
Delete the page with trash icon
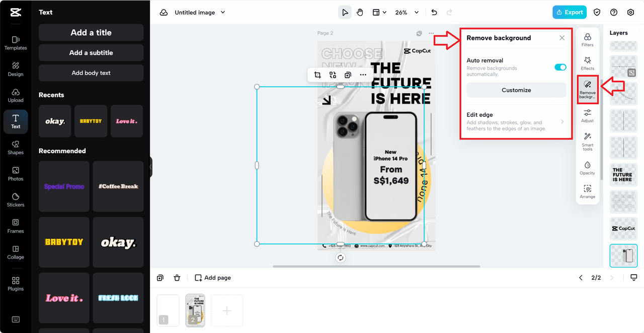[x=177, y=278]
